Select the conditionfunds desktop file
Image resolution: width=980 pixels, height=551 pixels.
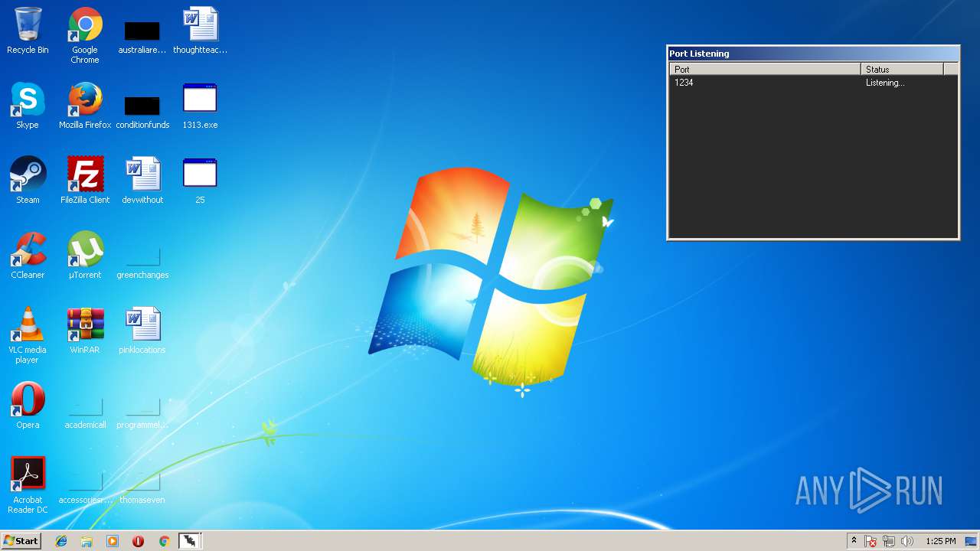(x=142, y=111)
